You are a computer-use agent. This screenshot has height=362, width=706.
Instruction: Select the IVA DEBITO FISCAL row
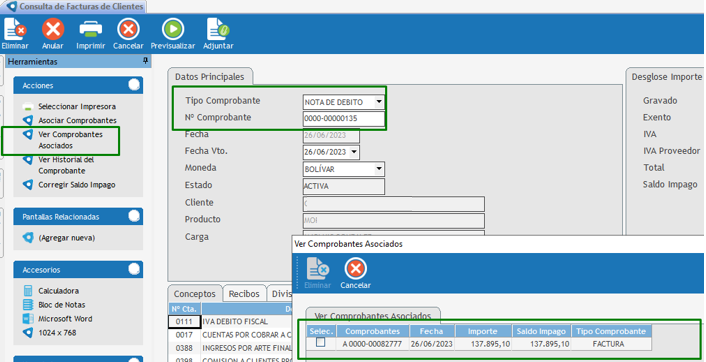246,321
